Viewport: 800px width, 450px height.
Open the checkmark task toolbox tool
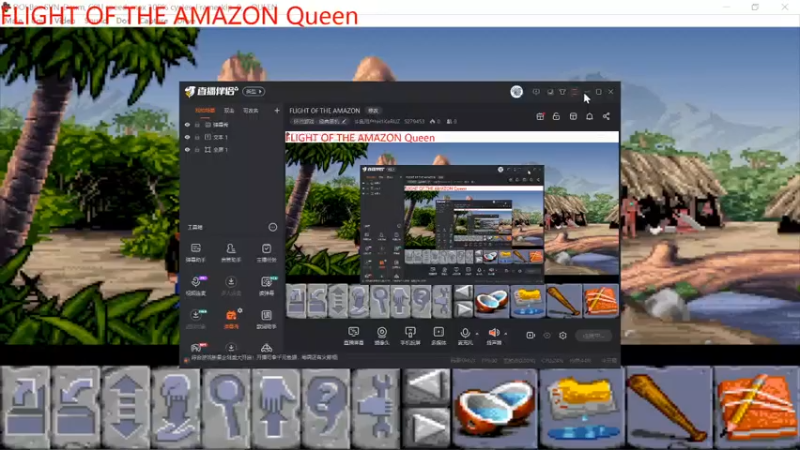(266, 252)
